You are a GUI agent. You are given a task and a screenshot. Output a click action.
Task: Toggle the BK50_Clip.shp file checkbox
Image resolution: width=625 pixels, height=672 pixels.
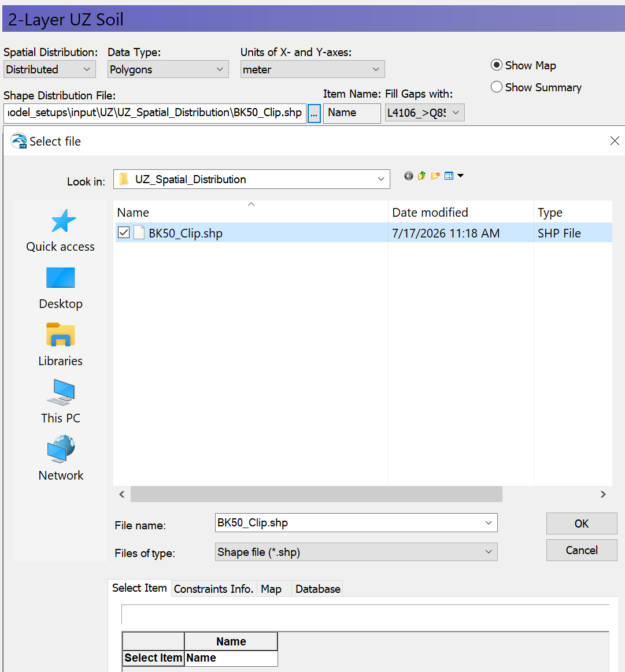(124, 233)
